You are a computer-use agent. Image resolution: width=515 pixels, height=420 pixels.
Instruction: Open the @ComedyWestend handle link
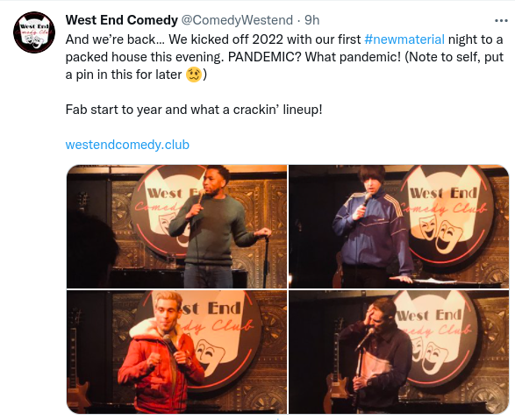pos(237,20)
